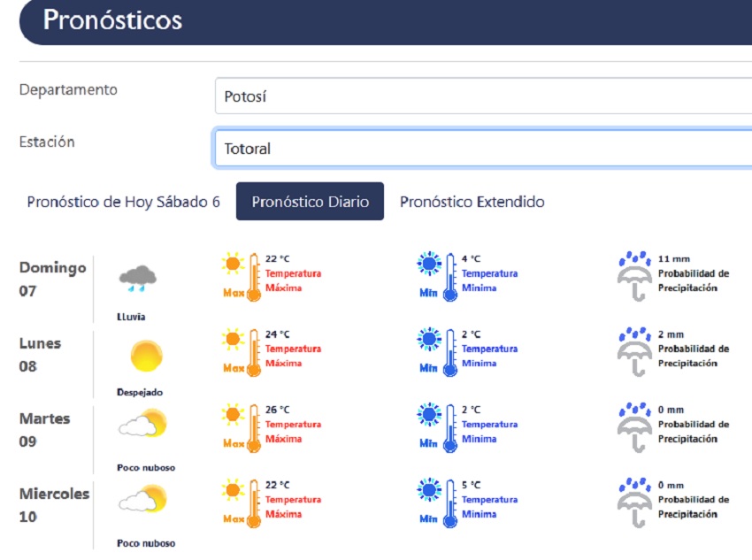Click the sun icon for Lunes 08

[x=146, y=356]
